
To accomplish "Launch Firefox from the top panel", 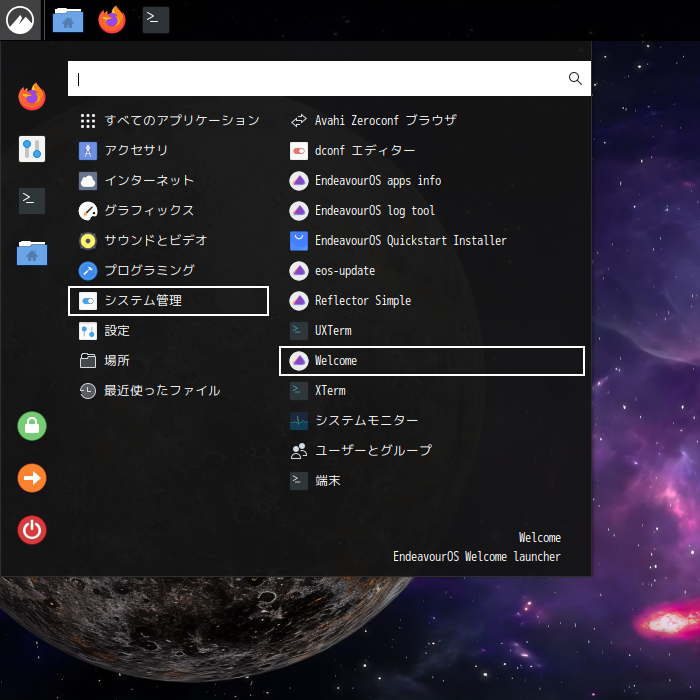I will [x=112, y=20].
